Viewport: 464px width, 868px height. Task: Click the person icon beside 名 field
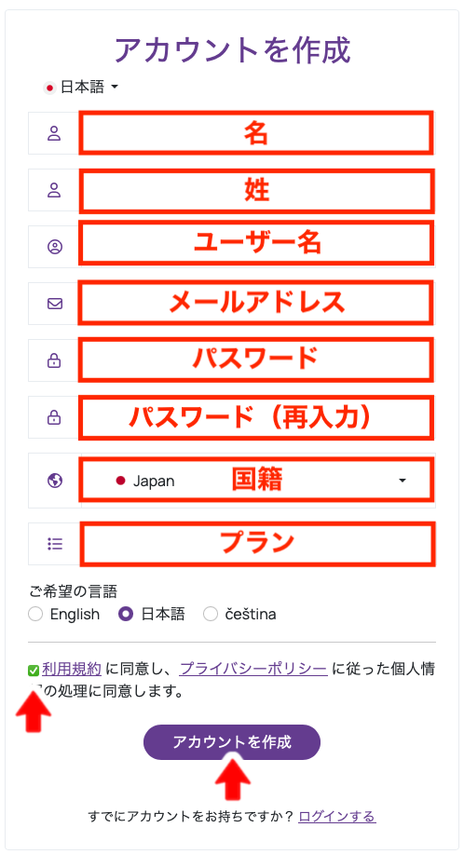[x=54, y=133]
